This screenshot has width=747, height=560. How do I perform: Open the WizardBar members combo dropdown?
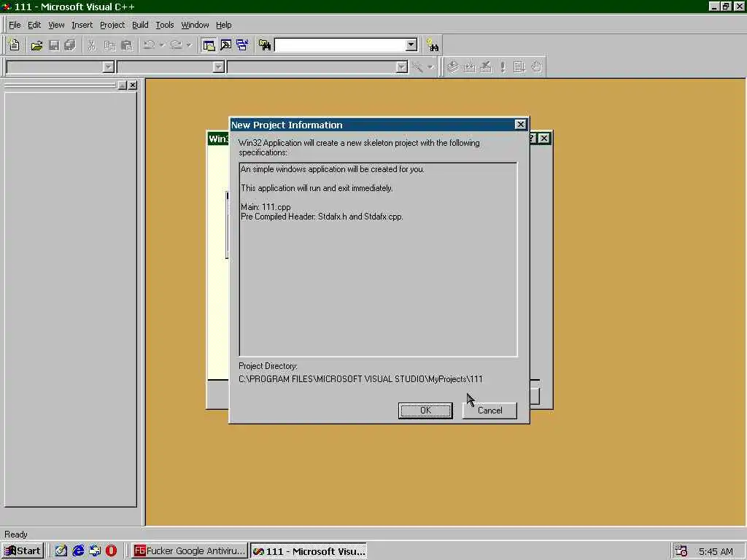tap(402, 67)
